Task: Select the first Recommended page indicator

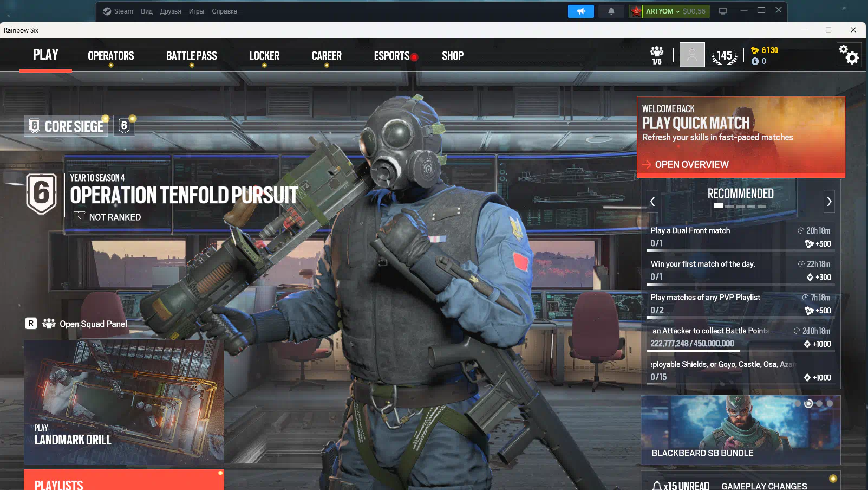Action: click(x=719, y=206)
